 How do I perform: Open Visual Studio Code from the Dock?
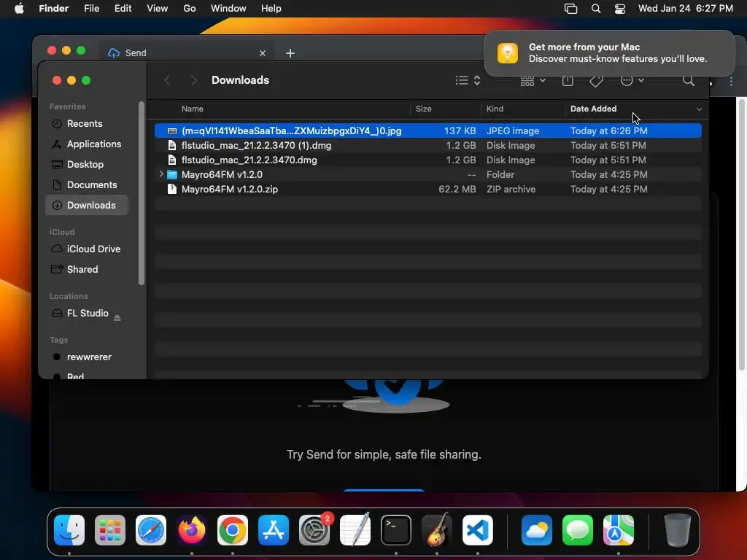coord(478,530)
